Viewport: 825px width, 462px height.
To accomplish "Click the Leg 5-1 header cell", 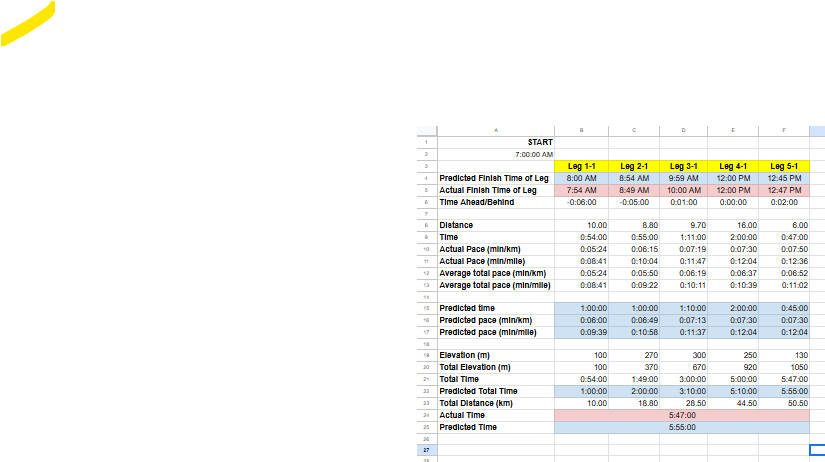I will coord(784,166).
